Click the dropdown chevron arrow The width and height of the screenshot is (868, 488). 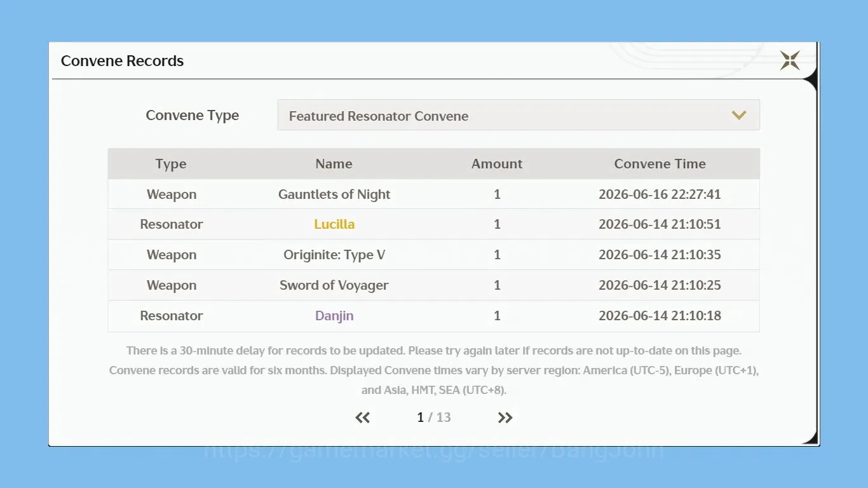click(738, 116)
